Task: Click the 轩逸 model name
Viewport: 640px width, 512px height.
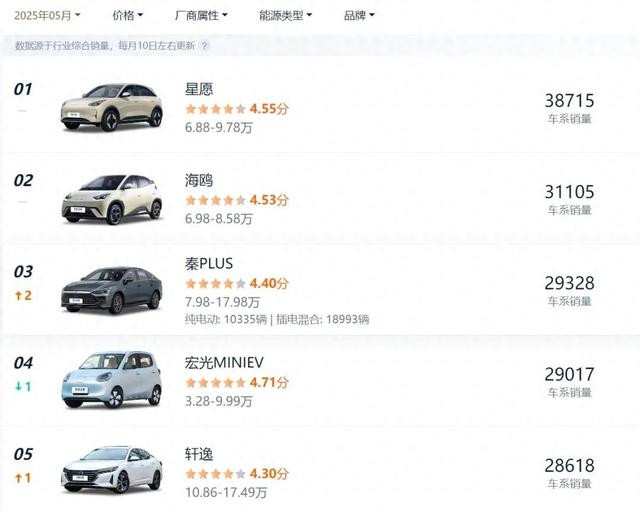Action: tap(199, 454)
